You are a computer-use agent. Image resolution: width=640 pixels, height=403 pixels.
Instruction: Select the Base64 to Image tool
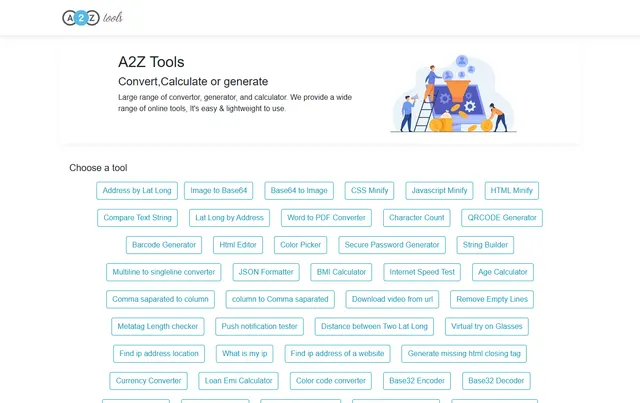(299, 191)
